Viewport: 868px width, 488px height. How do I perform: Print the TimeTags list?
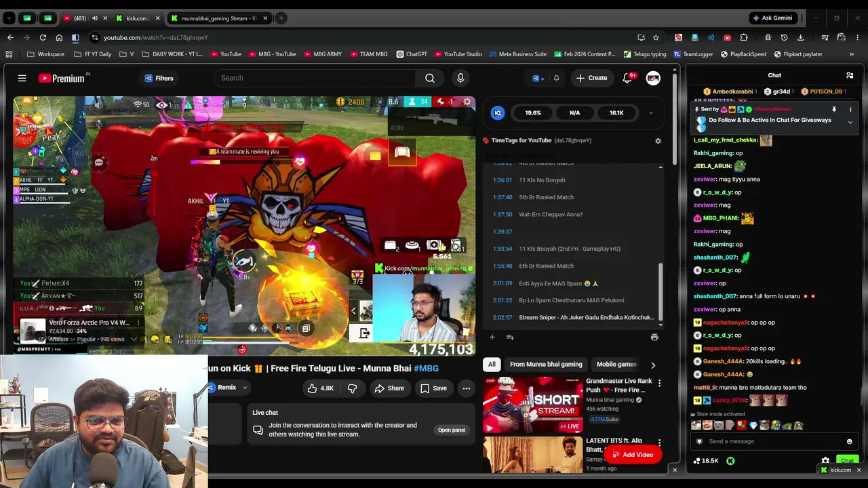coord(654,337)
